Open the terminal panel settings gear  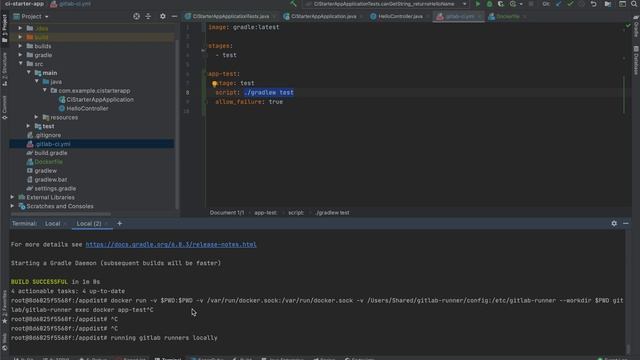click(614, 224)
